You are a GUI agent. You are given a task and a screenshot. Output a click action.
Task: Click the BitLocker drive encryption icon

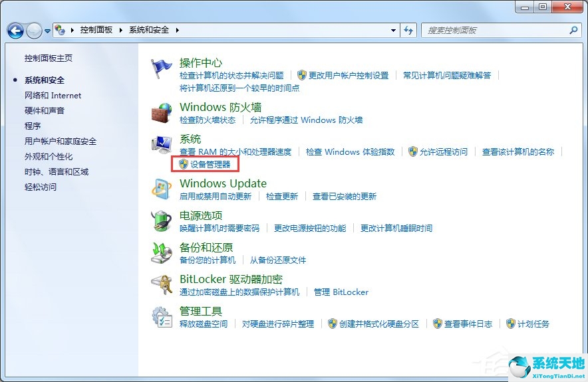[x=162, y=285]
